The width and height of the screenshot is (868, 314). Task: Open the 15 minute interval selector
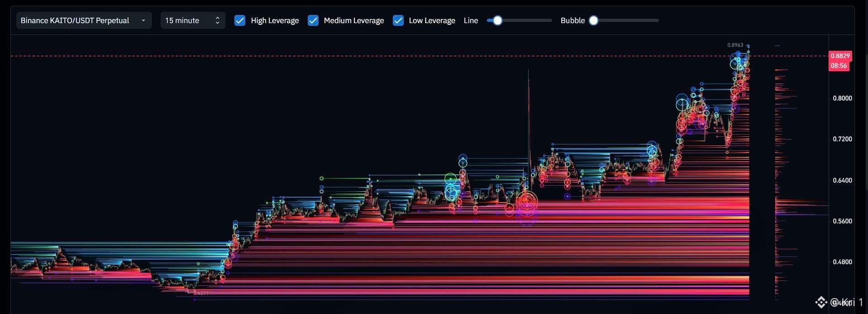[193, 20]
